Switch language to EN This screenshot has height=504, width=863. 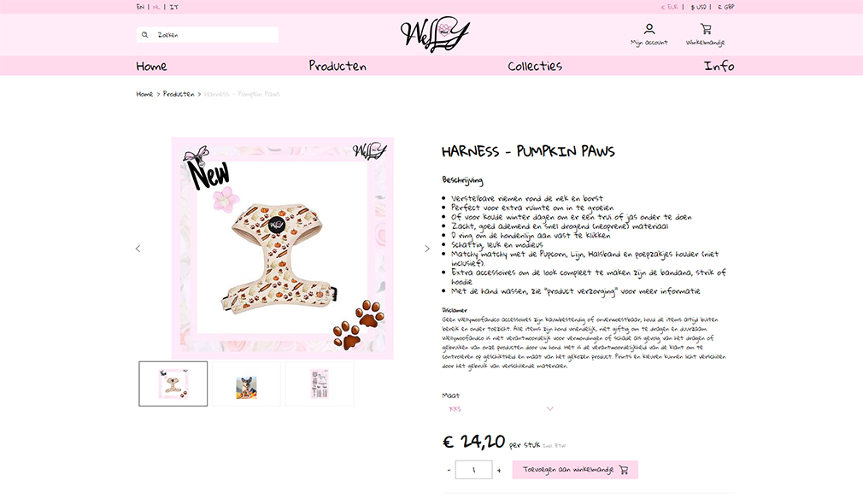click(x=140, y=7)
